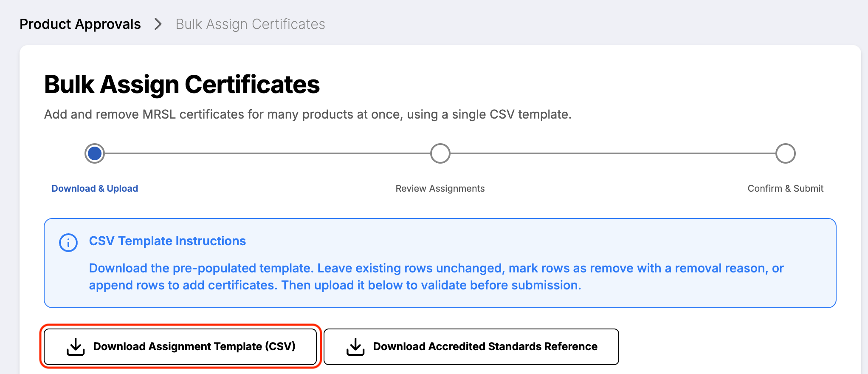
Task: Click the Review Assignments step label
Action: tap(440, 188)
